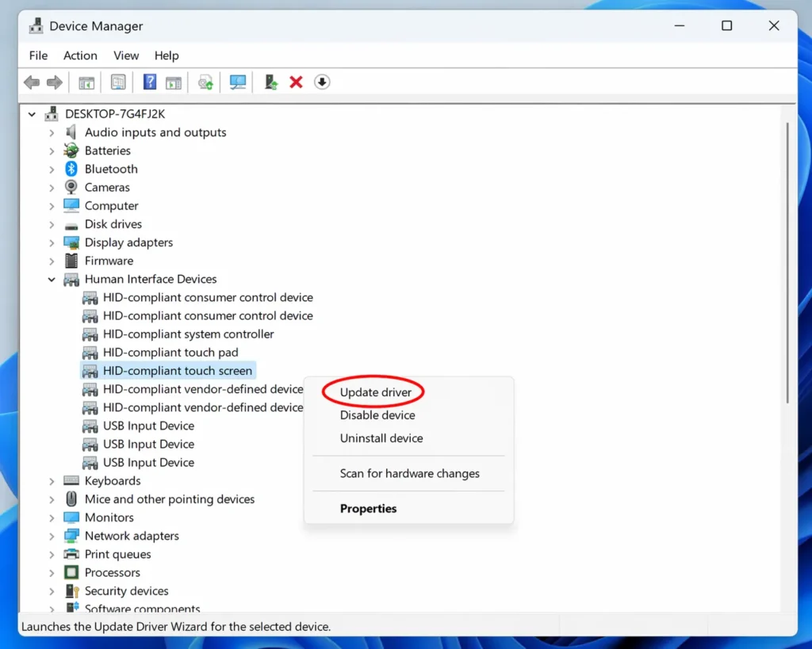Screen dimensions: 812x649
Task: Click the Print queues printer icon
Action: click(71, 554)
